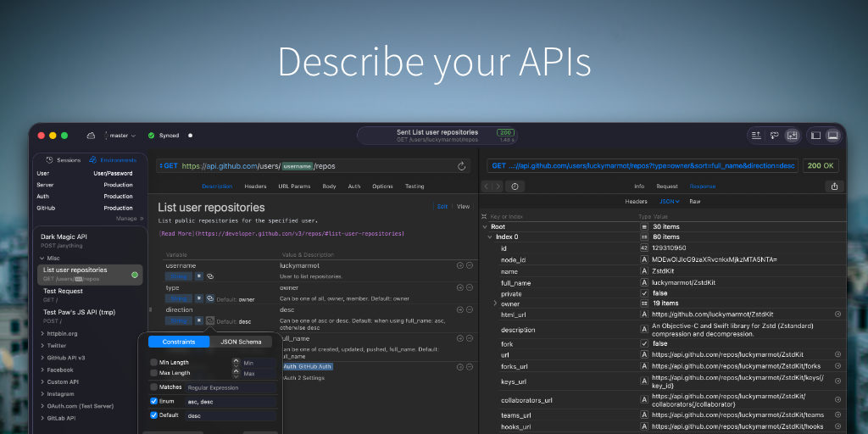Click the 200 OK status button

pos(821,165)
